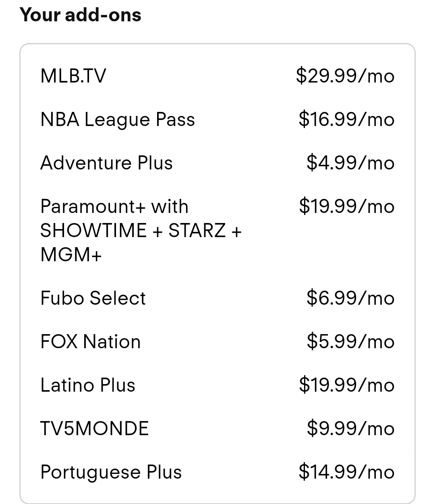Click the MGM+ line of Paramount bundle
This screenshot has width=435, height=504.
point(71,254)
